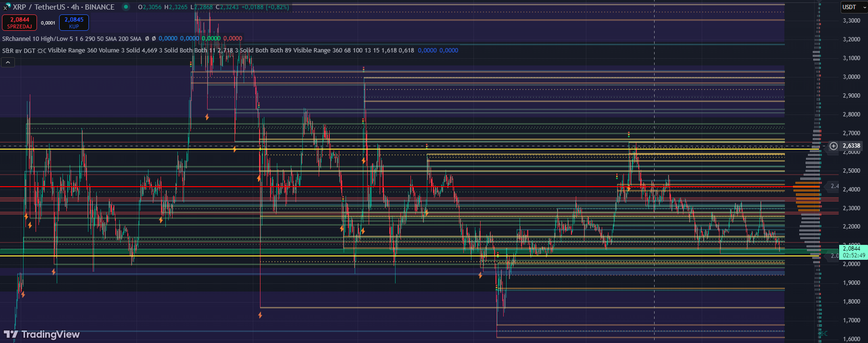Open XRP / TetherUS symbol title
868x343 pixels.
pyautogui.click(x=63, y=7)
